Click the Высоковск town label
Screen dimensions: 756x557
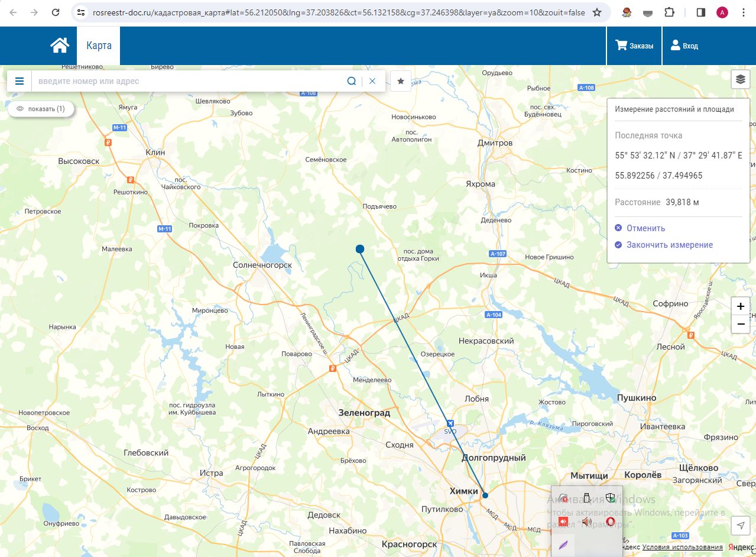79,161
